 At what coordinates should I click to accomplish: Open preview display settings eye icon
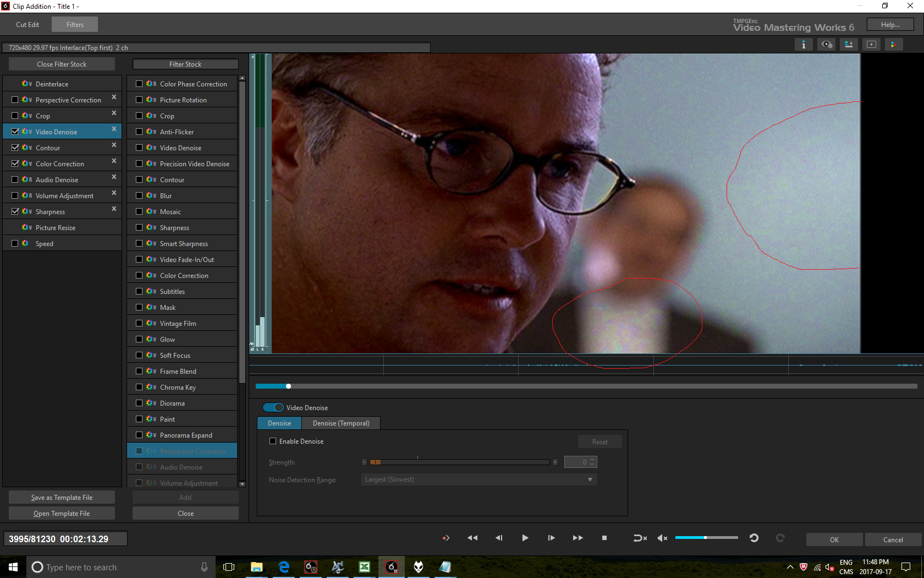[827, 45]
